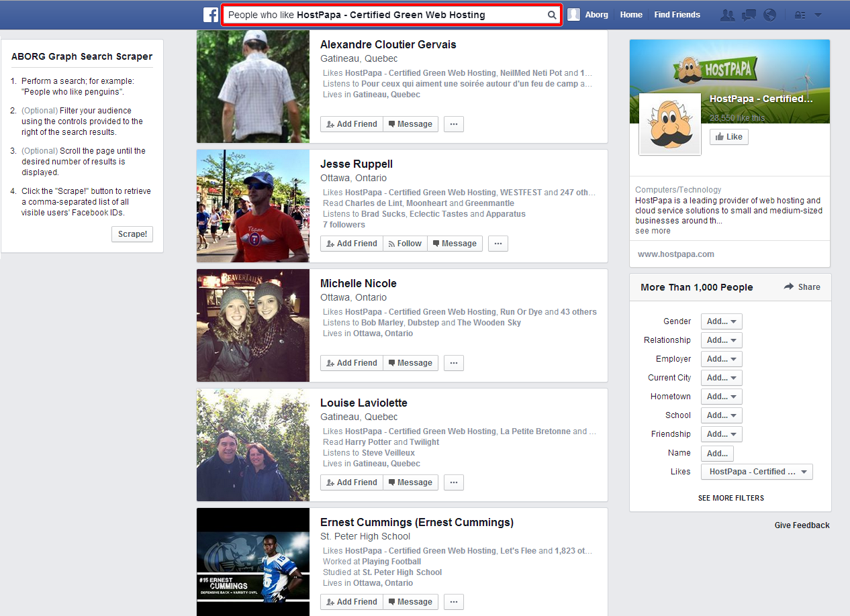Open Louise Laviolette profile photo
The image size is (850, 616).
(x=253, y=445)
